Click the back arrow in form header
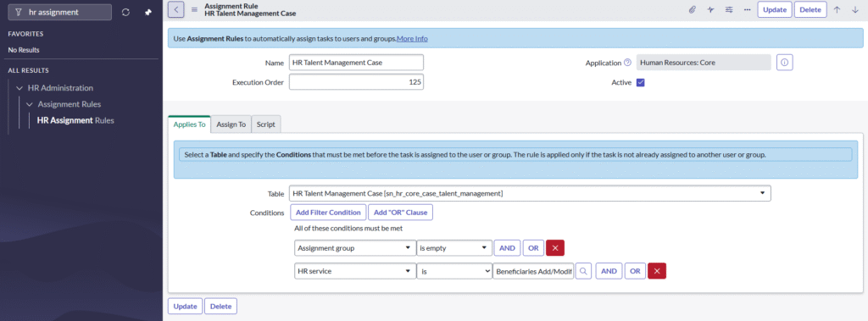The height and width of the screenshot is (321, 868). (x=176, y=9)
